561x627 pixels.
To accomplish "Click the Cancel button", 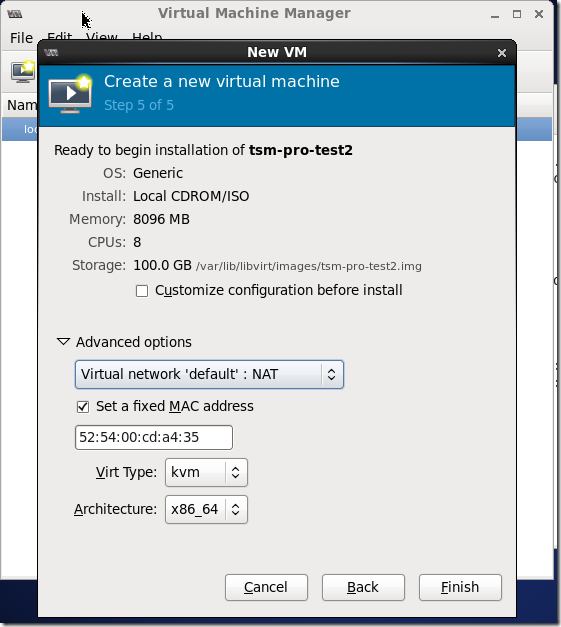I will 266,587.
